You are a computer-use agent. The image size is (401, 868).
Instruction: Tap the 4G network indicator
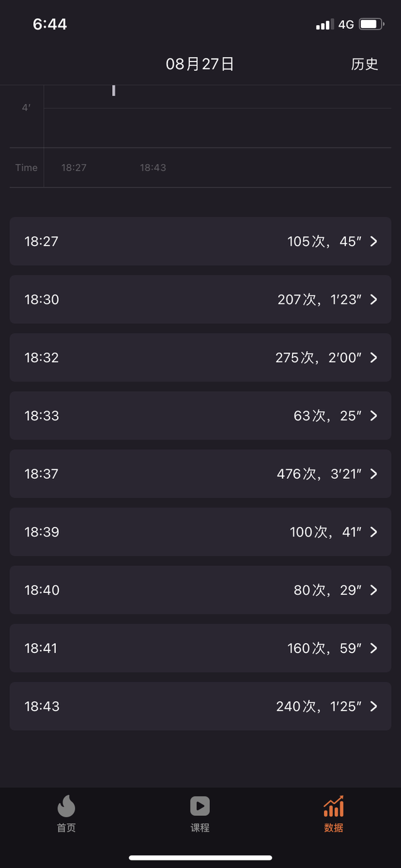346,24
